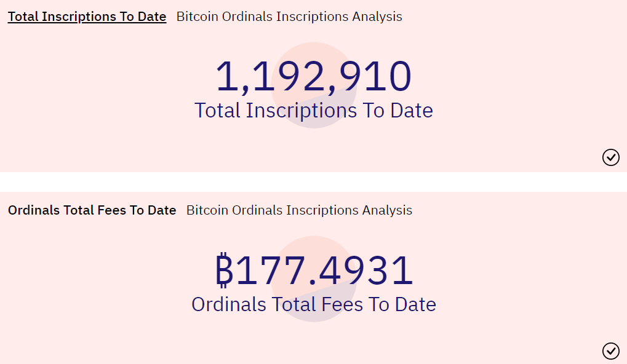Image resolution: width=627 pixels, height=364 pixels.
Task: Select the 1,192,910 inscriptions count
Action: [313, 77]
